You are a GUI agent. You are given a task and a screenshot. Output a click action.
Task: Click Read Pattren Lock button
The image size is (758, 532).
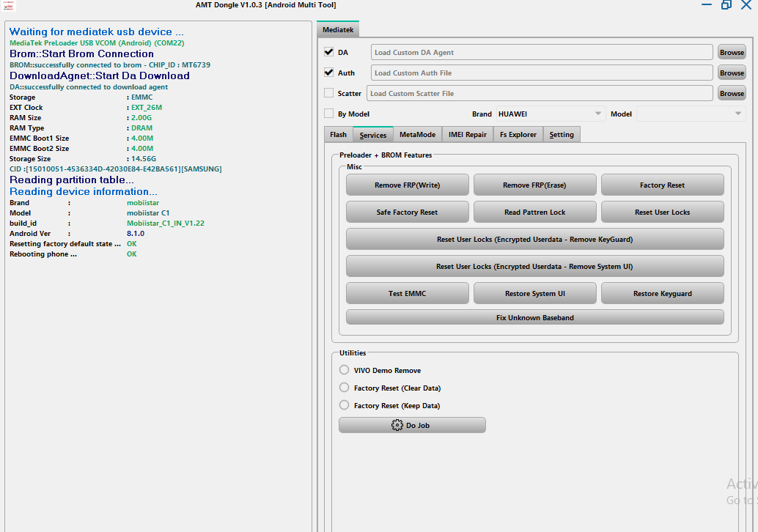tap(534, 212)
